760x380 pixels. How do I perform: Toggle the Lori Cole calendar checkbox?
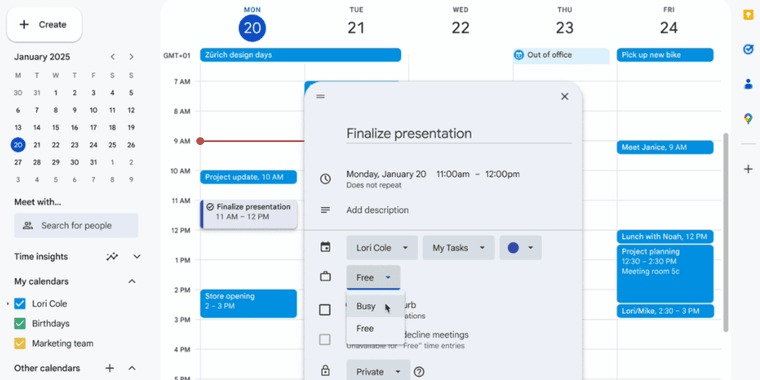(20, 304)
